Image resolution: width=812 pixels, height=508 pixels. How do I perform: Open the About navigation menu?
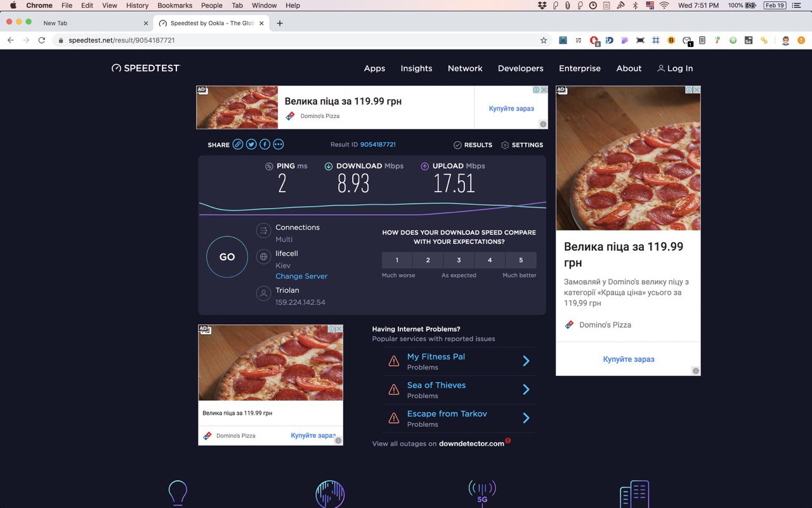click(629, 69)
